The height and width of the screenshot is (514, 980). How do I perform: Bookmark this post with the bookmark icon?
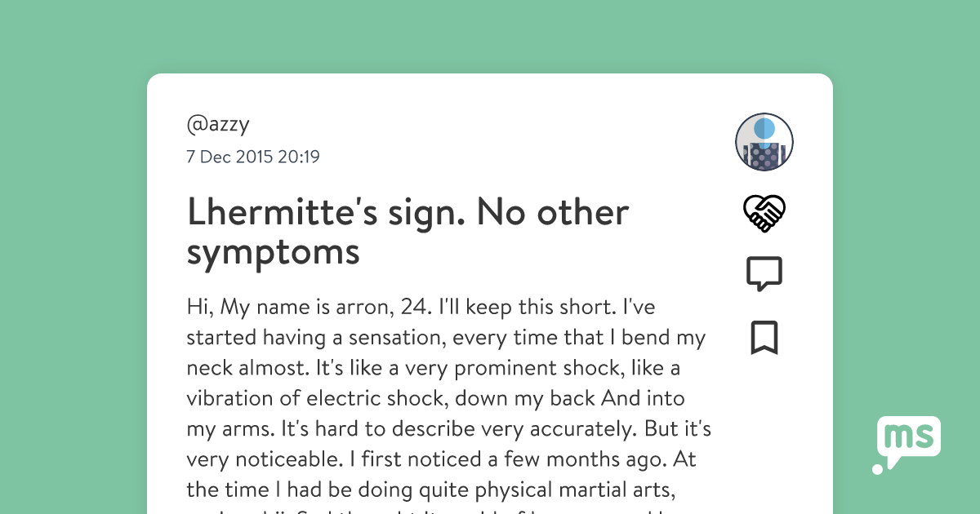tap(764, 338)
